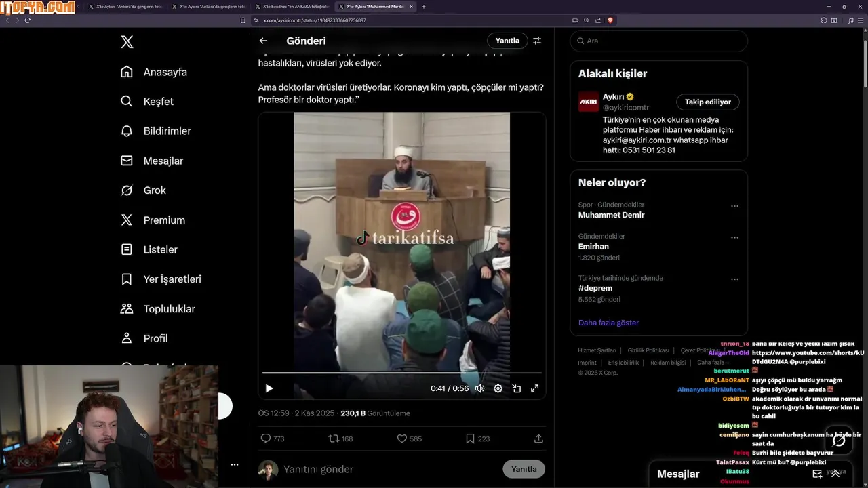The width and height of the screenshot is (868, 488).
Task: Open Mesajlar in the left sidebar
Action: point(152,161)
